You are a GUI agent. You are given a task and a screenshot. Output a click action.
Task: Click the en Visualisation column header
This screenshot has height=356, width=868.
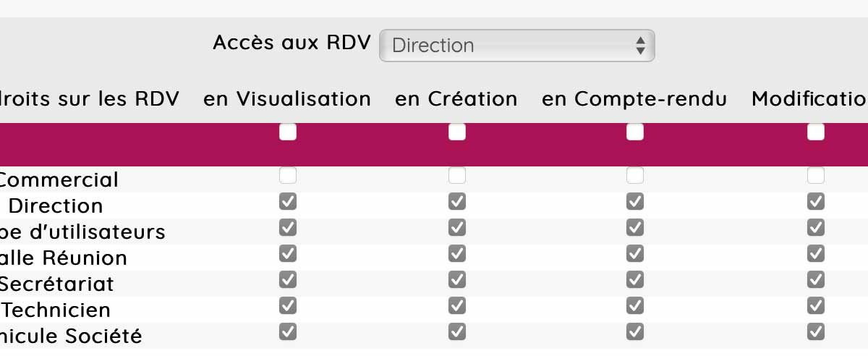[287, 99]
